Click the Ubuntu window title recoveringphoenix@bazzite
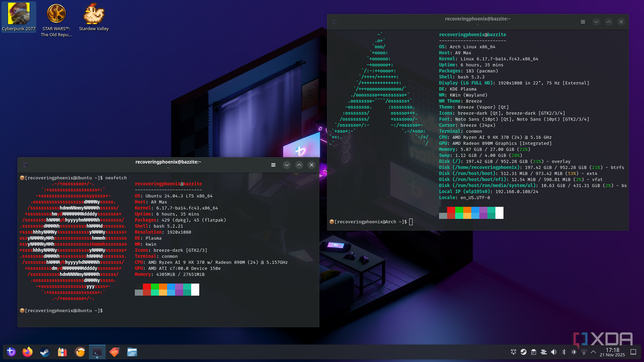 coord(168,162)
